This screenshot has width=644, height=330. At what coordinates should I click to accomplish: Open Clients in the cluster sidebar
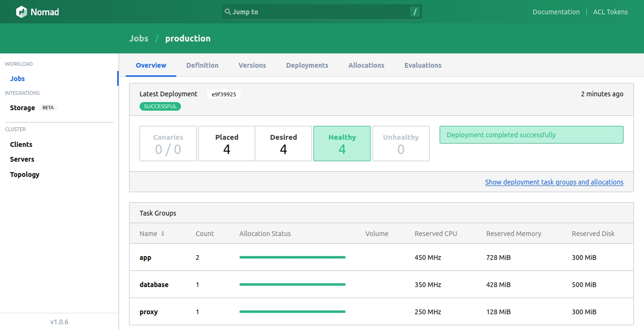(21, 144)
